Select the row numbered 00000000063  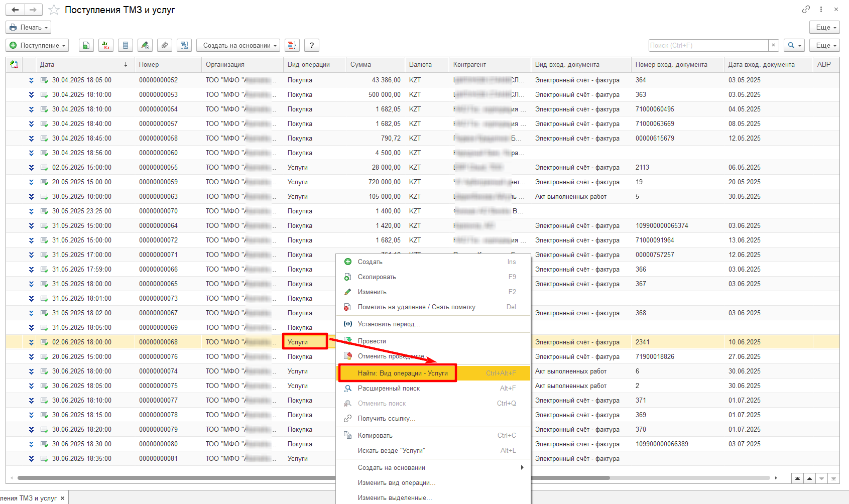click(x=422, y=197)
